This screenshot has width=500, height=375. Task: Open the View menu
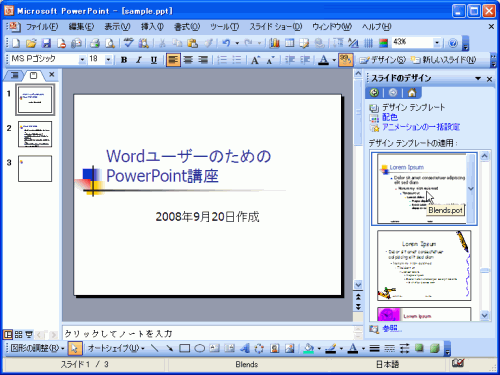tap(117, 27)
